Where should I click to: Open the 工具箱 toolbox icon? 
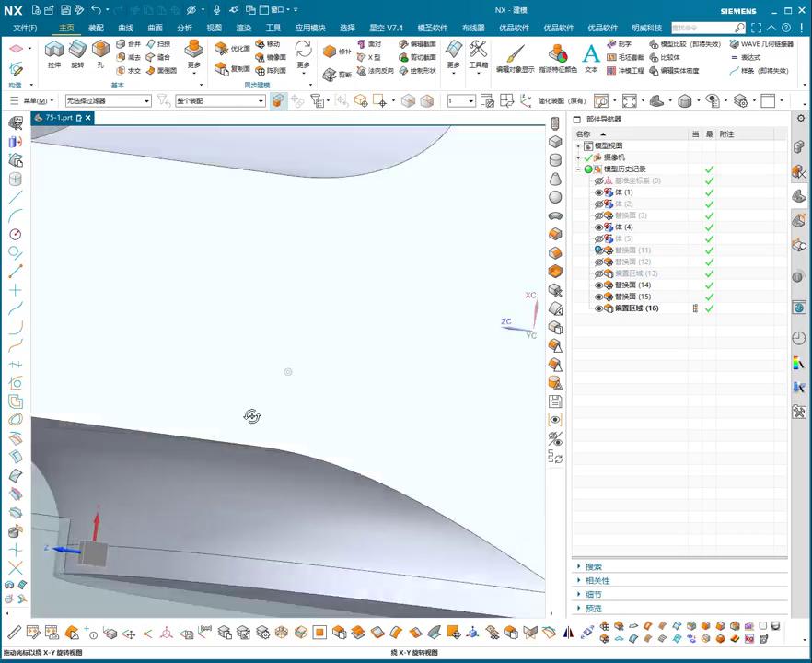(478, 51)
